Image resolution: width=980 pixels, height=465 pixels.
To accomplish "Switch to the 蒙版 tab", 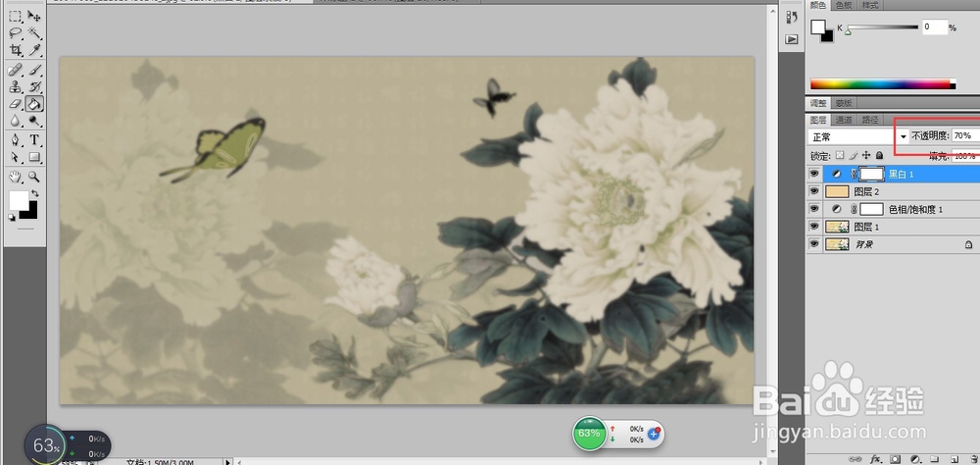I will (x=844, y=103).
